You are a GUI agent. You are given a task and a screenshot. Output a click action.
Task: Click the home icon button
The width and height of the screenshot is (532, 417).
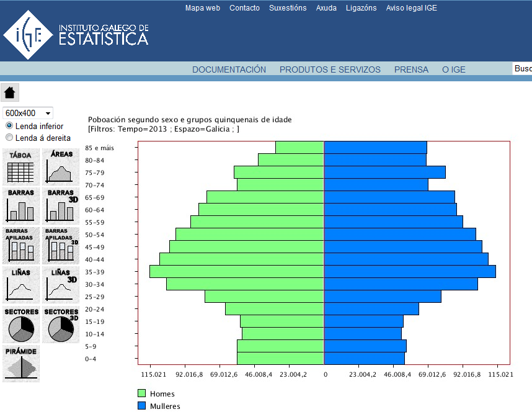pos(10,92)
